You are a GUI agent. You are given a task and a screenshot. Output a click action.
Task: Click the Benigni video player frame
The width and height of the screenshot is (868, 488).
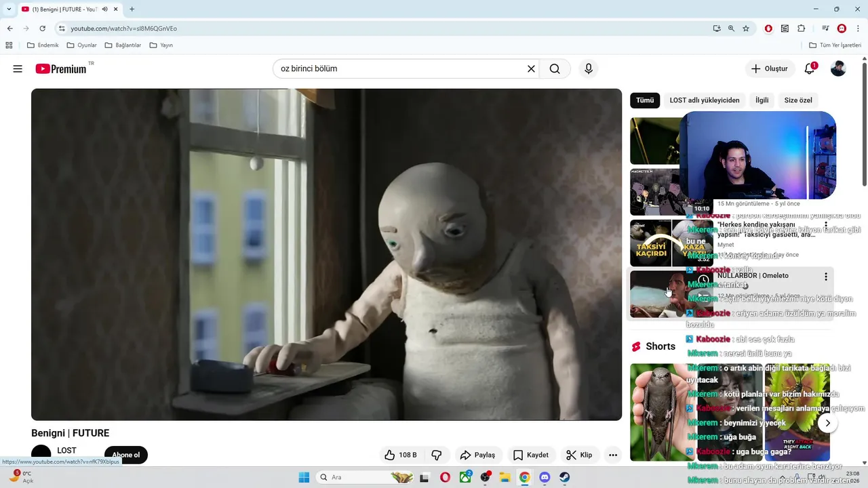pyautogui.click(x=326, y=254)
